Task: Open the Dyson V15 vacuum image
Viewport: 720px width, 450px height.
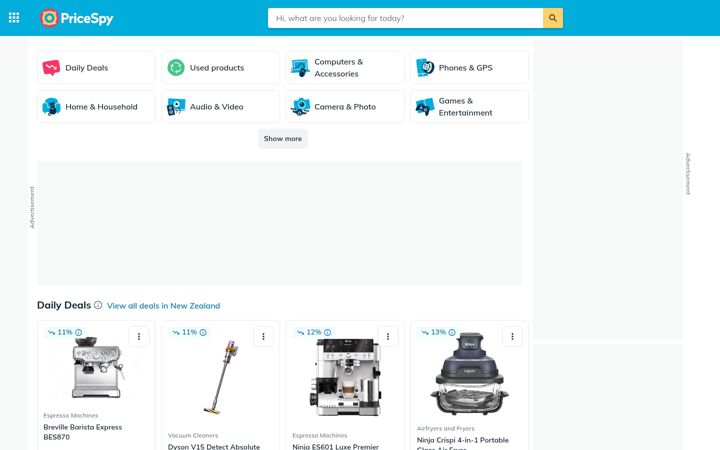Action: [221, 377]
